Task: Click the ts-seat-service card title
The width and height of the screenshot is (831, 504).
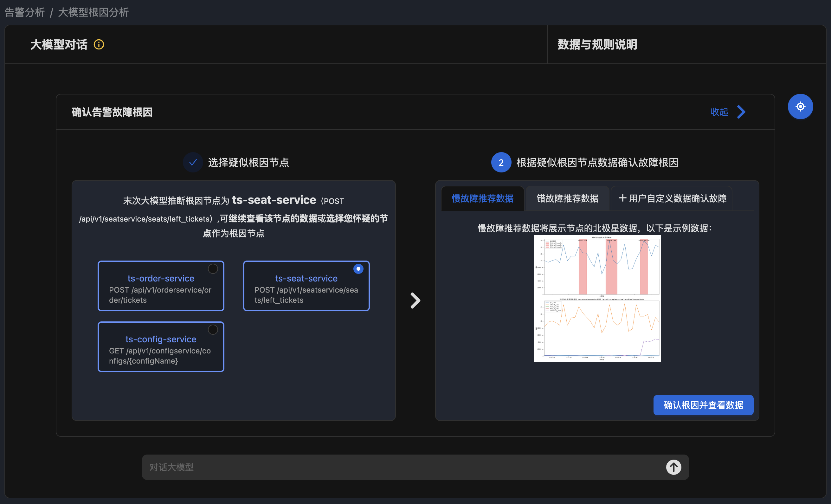Action: [x=306, y=278]
